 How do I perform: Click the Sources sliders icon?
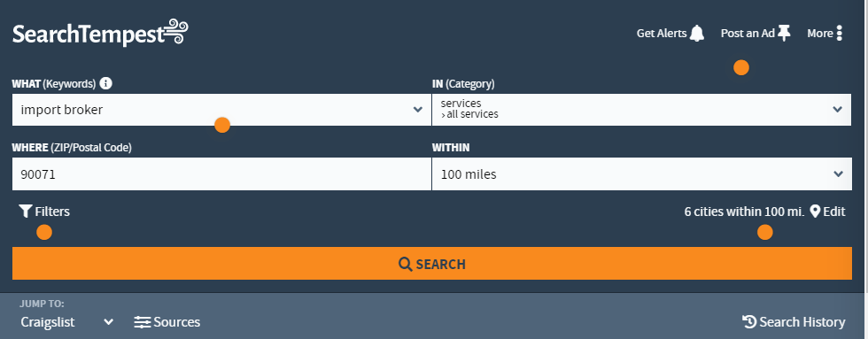[x=143, y=322]
